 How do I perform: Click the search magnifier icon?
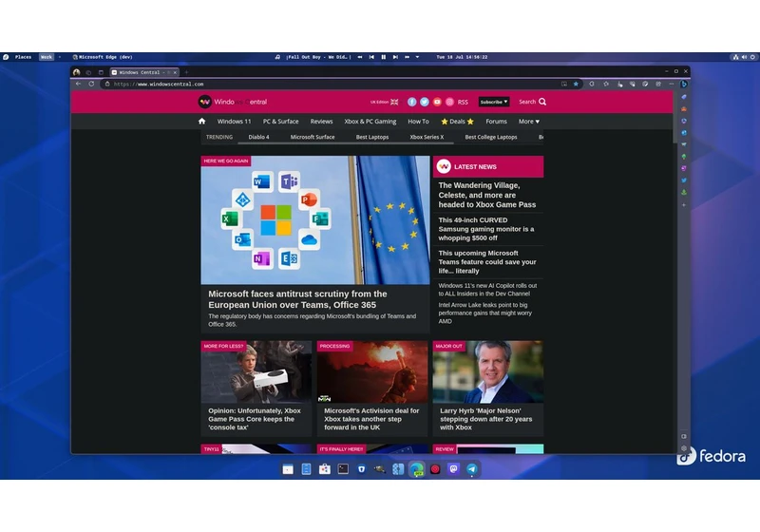click(542, 102)
